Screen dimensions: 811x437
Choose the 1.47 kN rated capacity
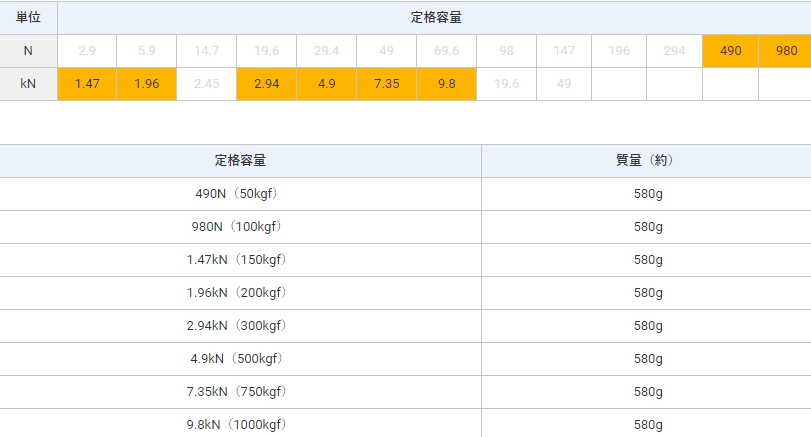(x=87, y=83)
